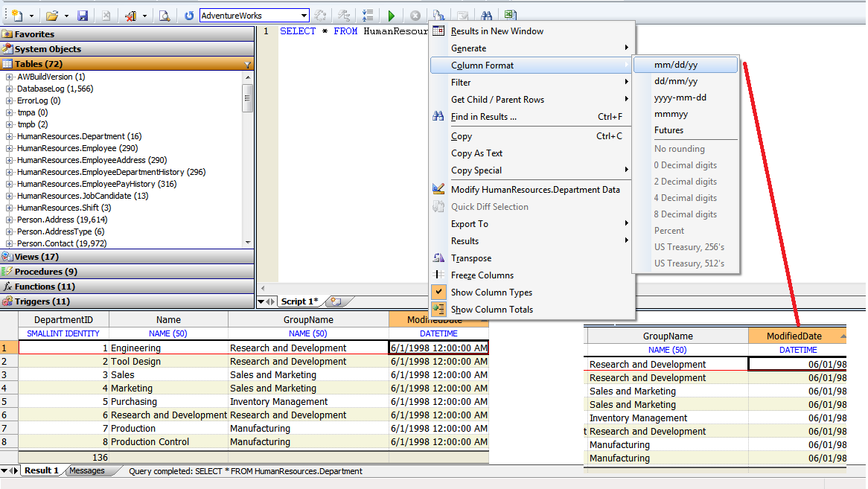Click the disconnect plug icon
This screenshot has width=868, height=489.
[x=130, y=14]
